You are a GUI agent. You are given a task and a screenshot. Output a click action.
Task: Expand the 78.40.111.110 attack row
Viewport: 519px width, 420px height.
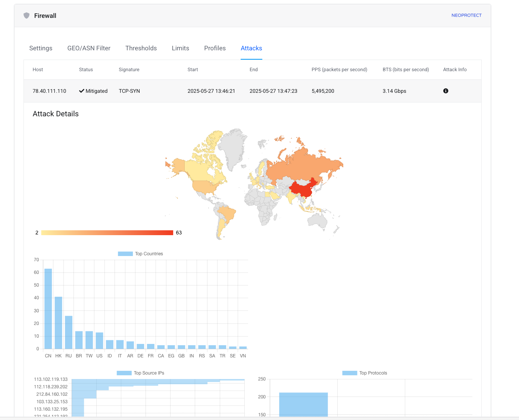(x=253, y=91)
